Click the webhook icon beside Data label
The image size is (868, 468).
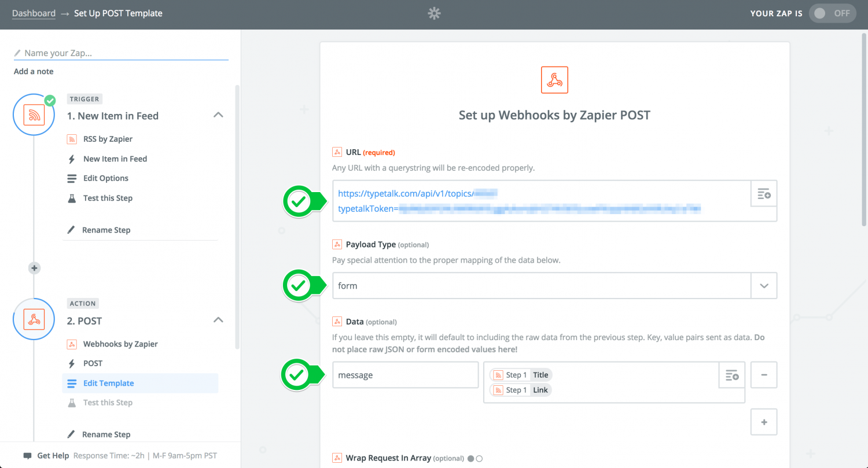coord(337,321)
